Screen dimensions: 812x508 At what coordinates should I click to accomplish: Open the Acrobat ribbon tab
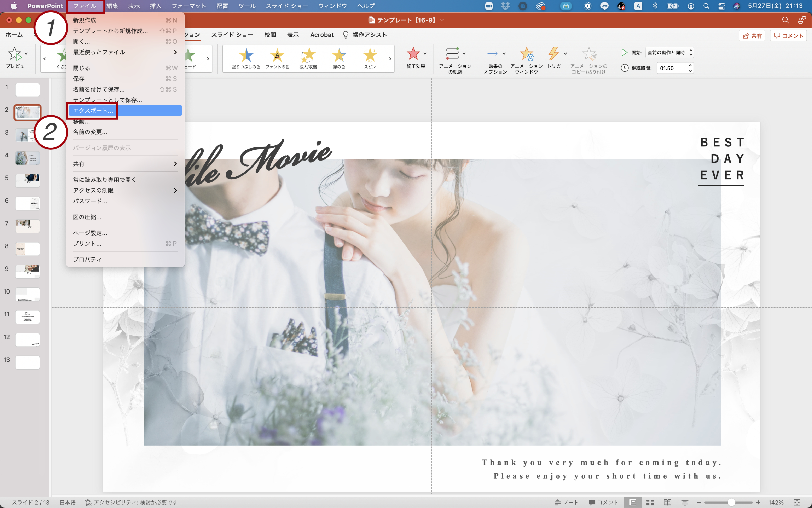tap(322, 35)
